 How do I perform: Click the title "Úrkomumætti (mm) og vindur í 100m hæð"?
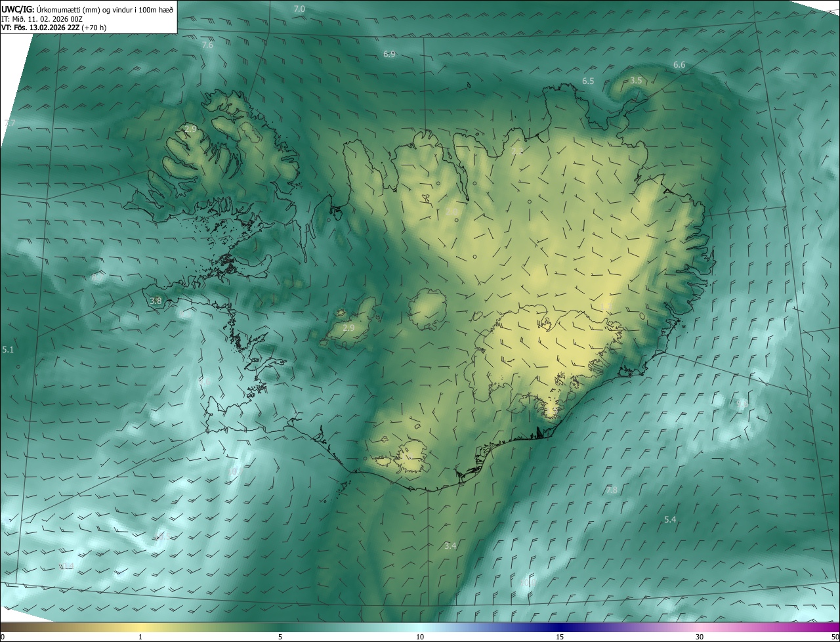(105, 9)
